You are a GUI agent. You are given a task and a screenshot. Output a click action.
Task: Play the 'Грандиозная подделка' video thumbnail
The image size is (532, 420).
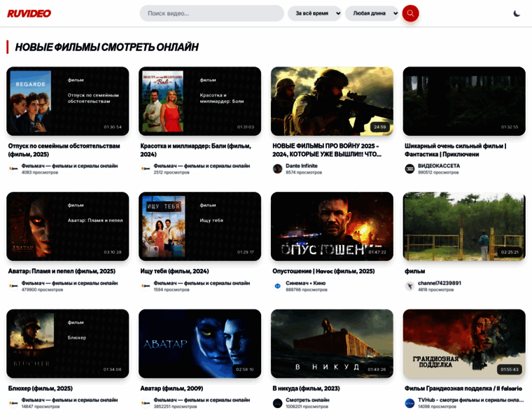pyautogui.click(x=463, y=344)
